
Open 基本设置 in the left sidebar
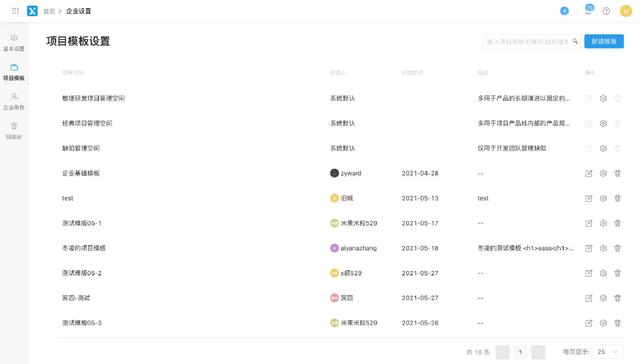(x=14, y=43)
